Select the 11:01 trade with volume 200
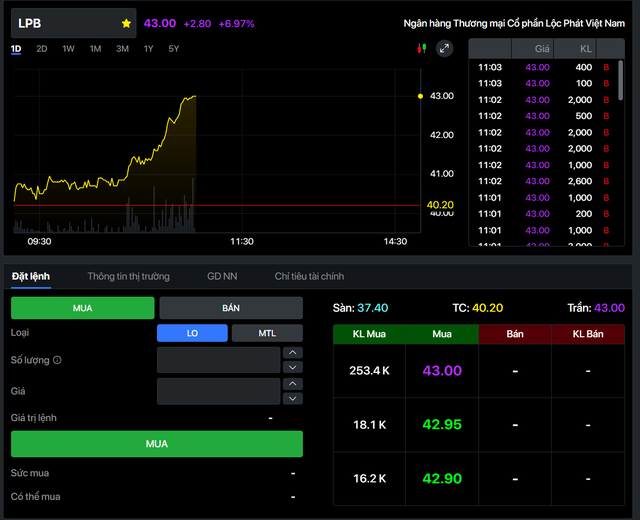640x520 pixels. coord(546,214)
